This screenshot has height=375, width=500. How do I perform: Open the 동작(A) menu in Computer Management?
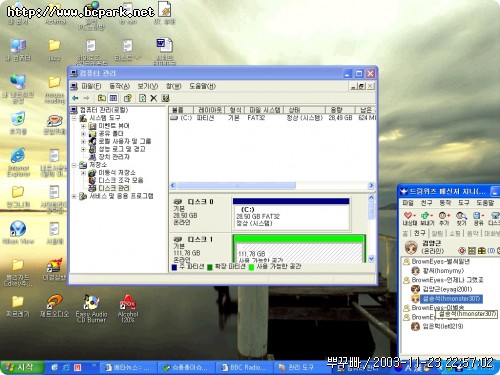120,86
